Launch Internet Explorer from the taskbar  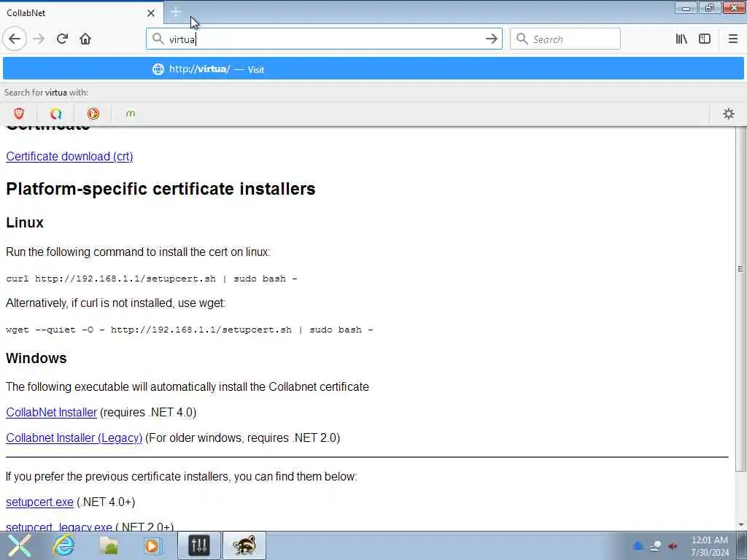click(x=63, y=545)
